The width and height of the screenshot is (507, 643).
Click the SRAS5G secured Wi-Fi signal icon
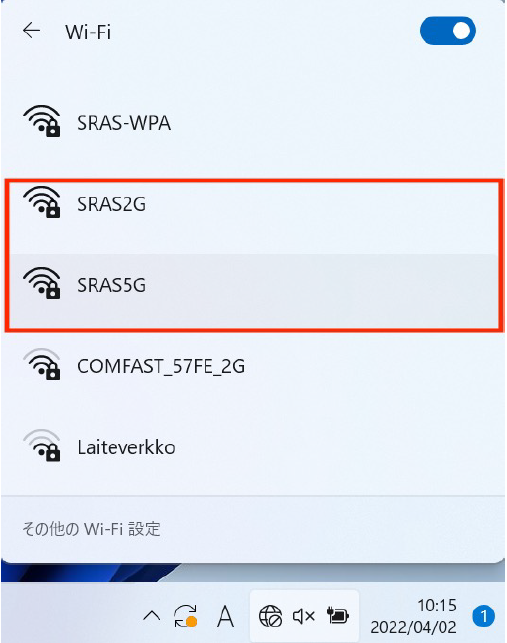(42, 283)
